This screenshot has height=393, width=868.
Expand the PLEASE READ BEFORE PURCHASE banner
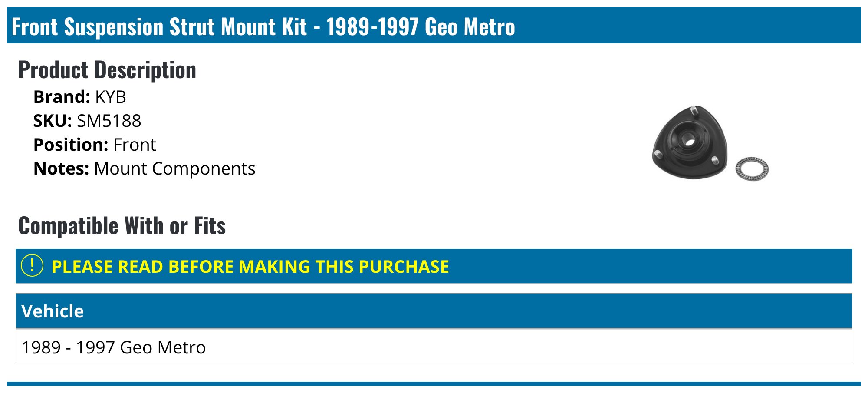click(434, 266)
